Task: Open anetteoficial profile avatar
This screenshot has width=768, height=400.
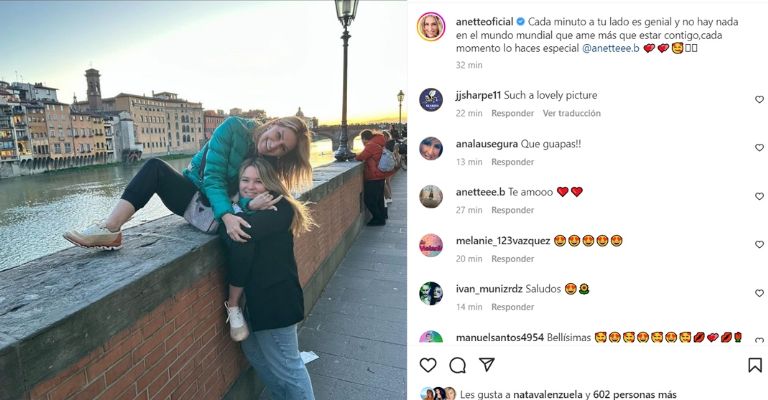Action: tap(431, 26)
